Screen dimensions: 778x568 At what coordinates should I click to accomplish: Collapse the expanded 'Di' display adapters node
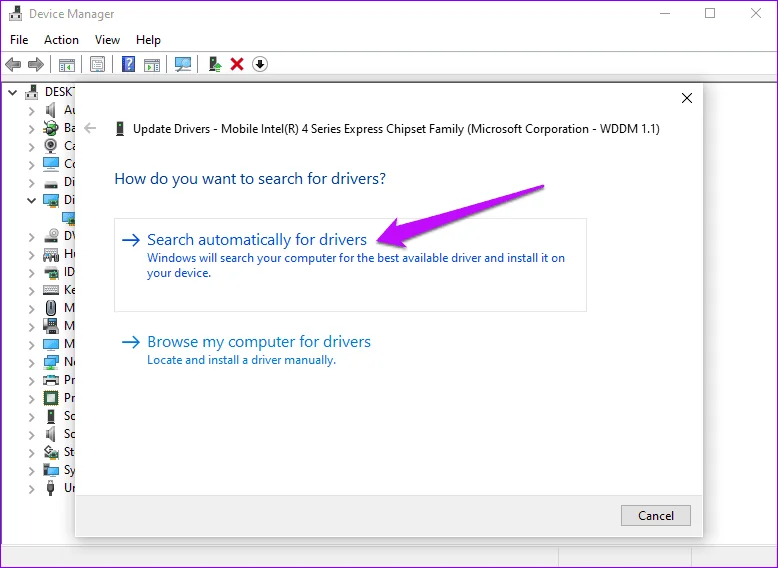click(x=31, y=200)
